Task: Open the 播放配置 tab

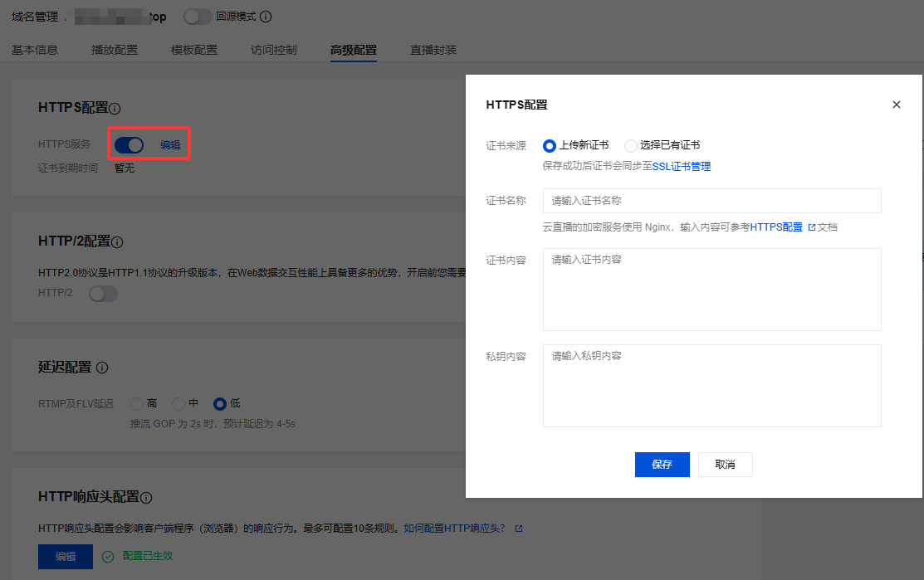Action: [115, 50]
